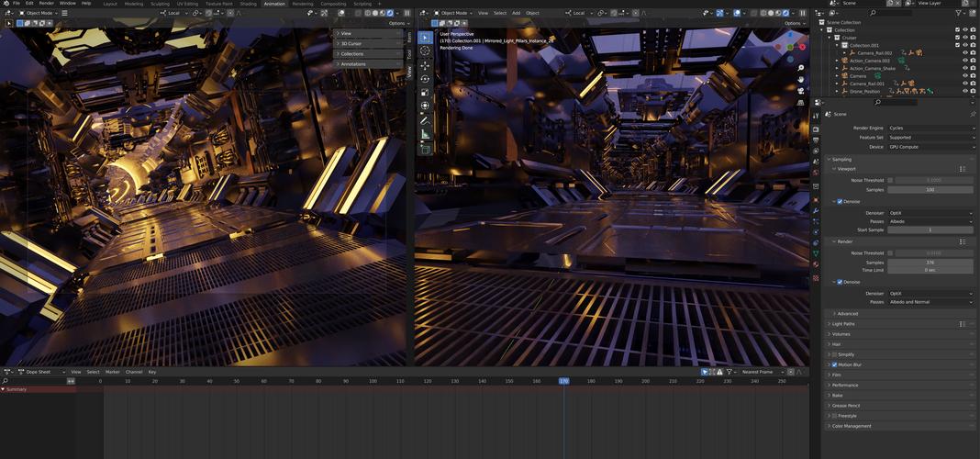The height and width of the screenshot is (459, 980).
Task: Exclude Collection.001 from view layer checkbox
Action: 957,45
